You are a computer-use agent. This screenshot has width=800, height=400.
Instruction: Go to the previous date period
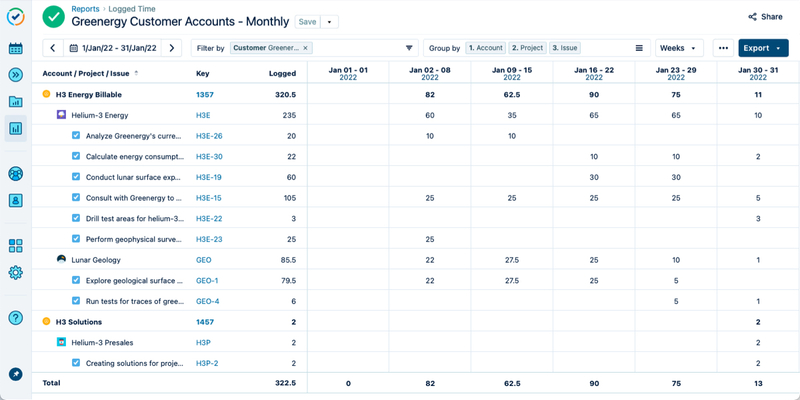[x=52, y=48]
